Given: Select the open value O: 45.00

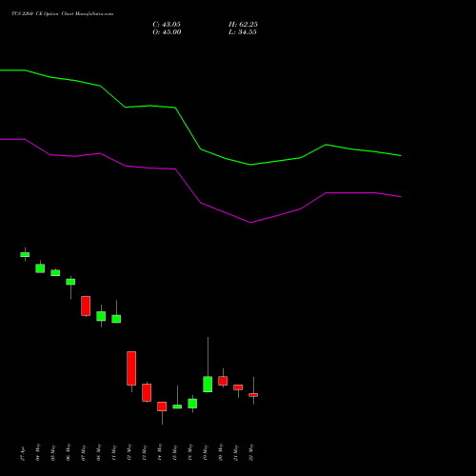Looking at the screenshot, I should click(167, 32).
